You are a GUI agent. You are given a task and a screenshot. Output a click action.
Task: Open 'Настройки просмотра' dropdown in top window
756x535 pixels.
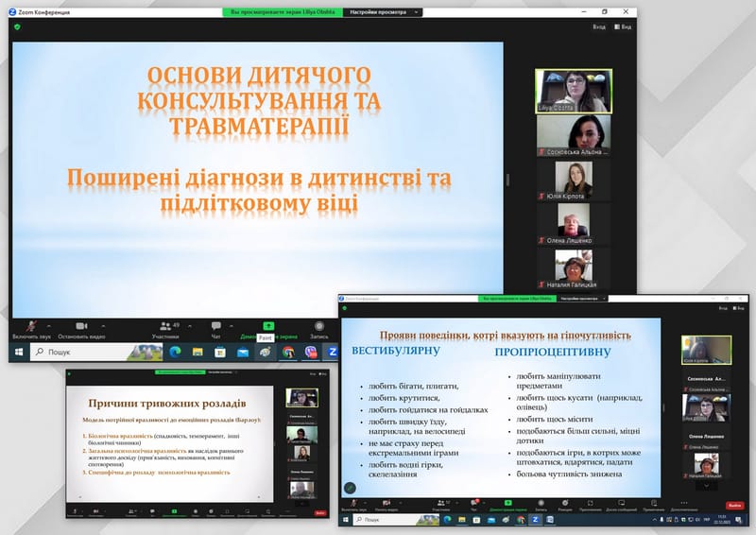(x=383, y=12)
